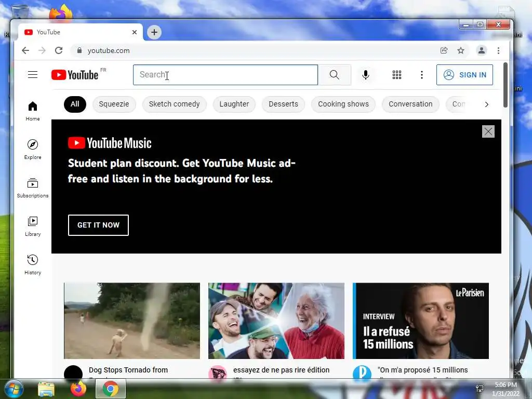This screenshot has width=532, height=399.
Task: Click the share page icon in address bar
Action: pos(444,50)
